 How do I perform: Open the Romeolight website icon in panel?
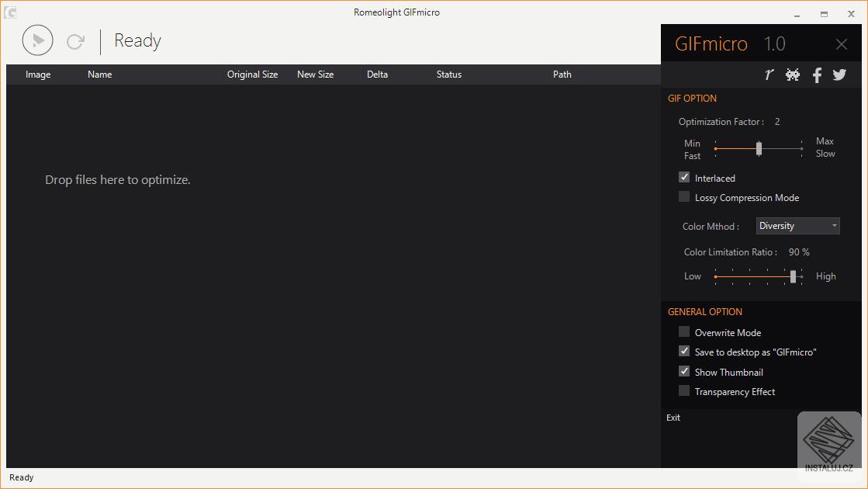coord(769,75)
